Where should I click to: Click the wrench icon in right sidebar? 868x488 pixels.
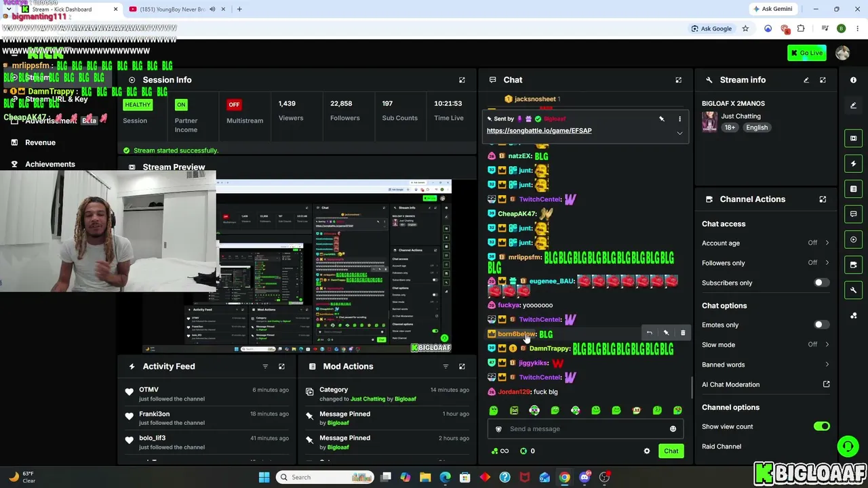coord(853,290)
